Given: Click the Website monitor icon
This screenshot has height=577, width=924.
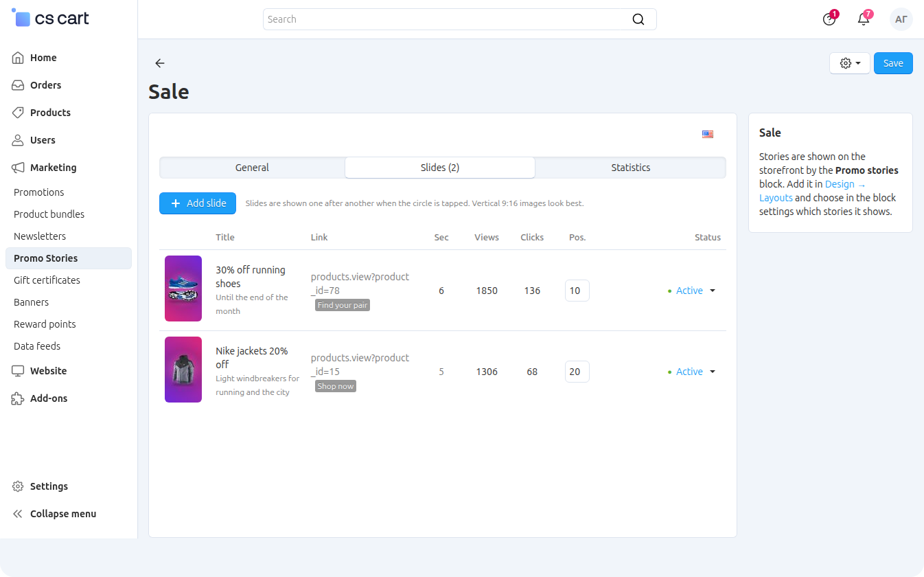Looking at the screenshot, I should 19,371.
